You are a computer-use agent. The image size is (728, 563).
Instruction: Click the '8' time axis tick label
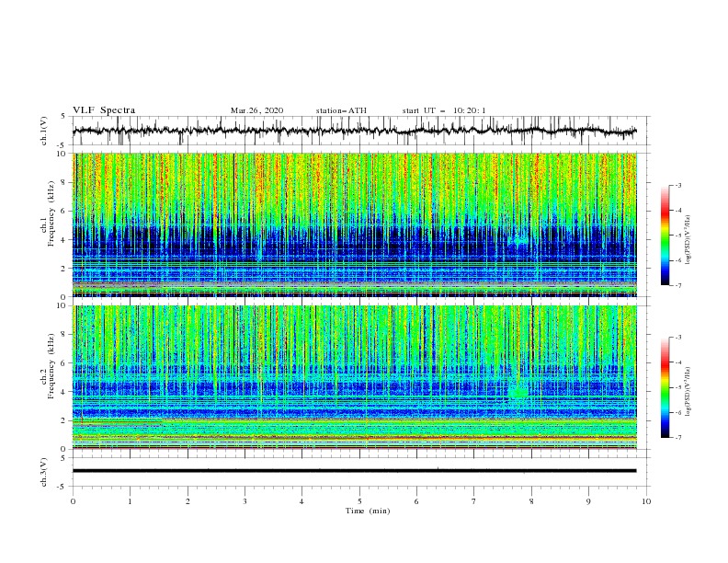point(531,501)
